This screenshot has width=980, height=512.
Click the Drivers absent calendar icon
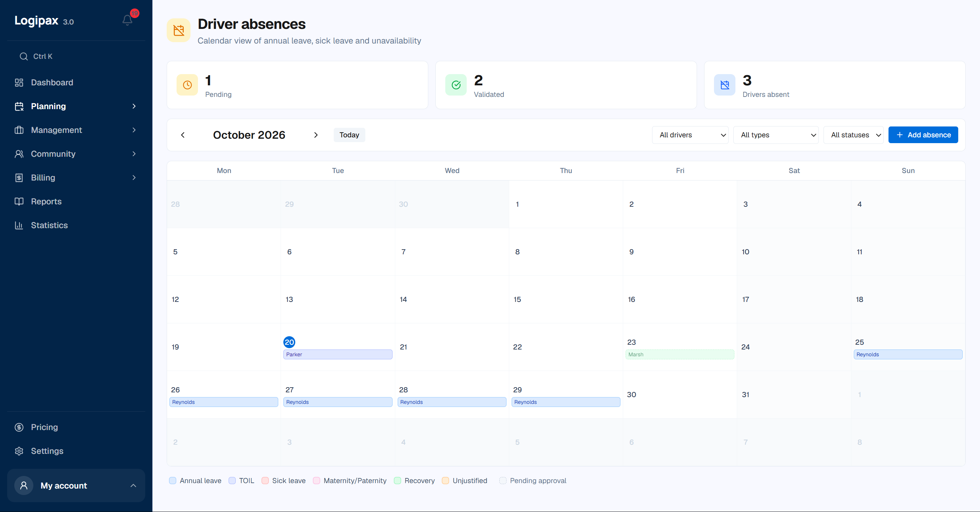(725, 85)
